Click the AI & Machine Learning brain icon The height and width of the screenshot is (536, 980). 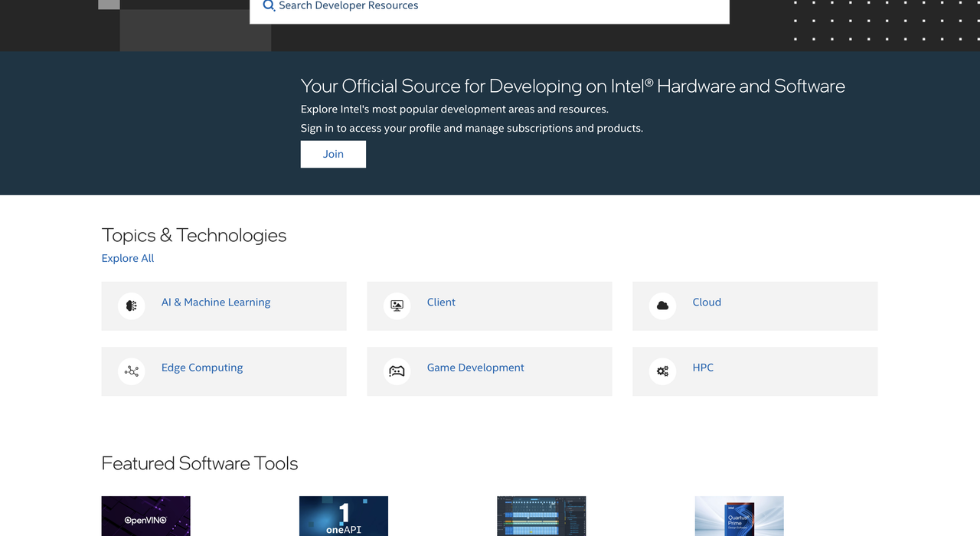(x=132, y=306)
